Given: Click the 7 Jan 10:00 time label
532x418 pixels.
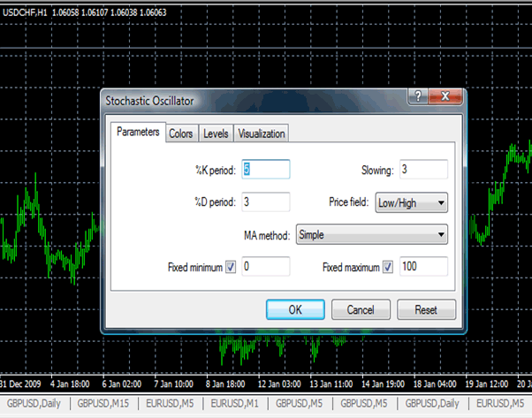Looking at the screenshot, I should [x=174, y=384].
